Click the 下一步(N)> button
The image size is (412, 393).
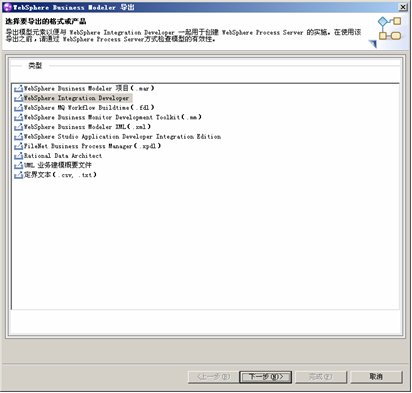click(x=266, y=377)
